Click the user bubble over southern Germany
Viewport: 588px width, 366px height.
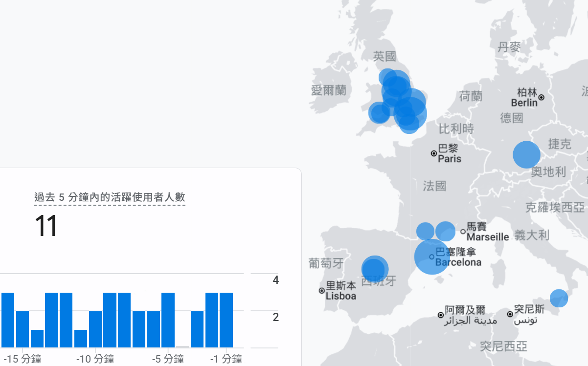click(526, 154)
